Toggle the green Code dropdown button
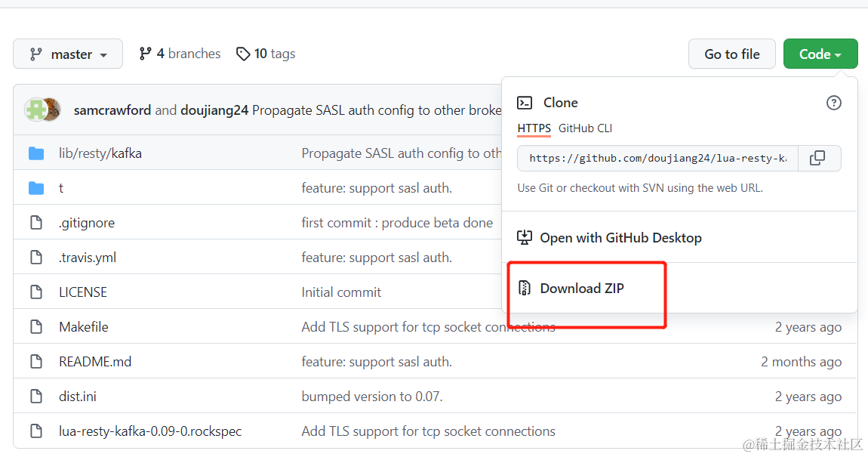 [x=820, y=54]
